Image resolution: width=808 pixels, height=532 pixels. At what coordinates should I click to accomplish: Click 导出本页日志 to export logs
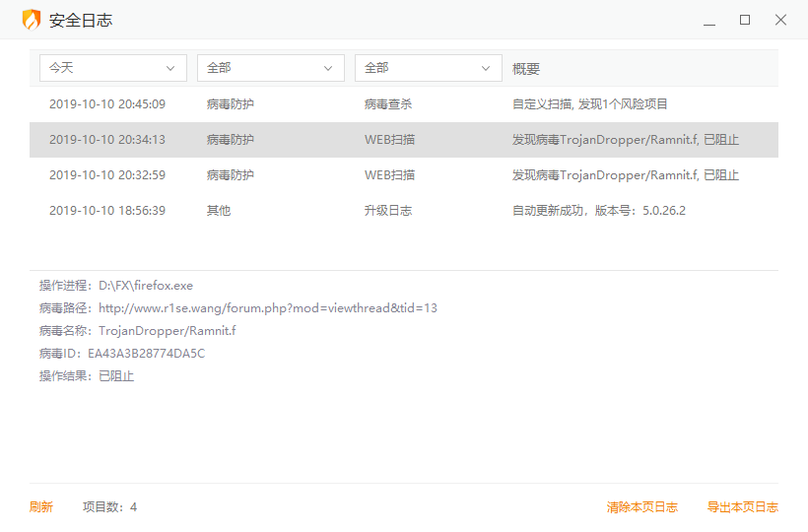(743, 506)
